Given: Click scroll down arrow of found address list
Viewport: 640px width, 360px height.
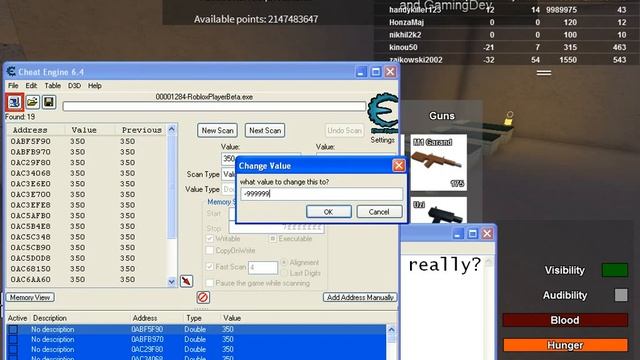Looking at the screenshot, I should 171,281.
